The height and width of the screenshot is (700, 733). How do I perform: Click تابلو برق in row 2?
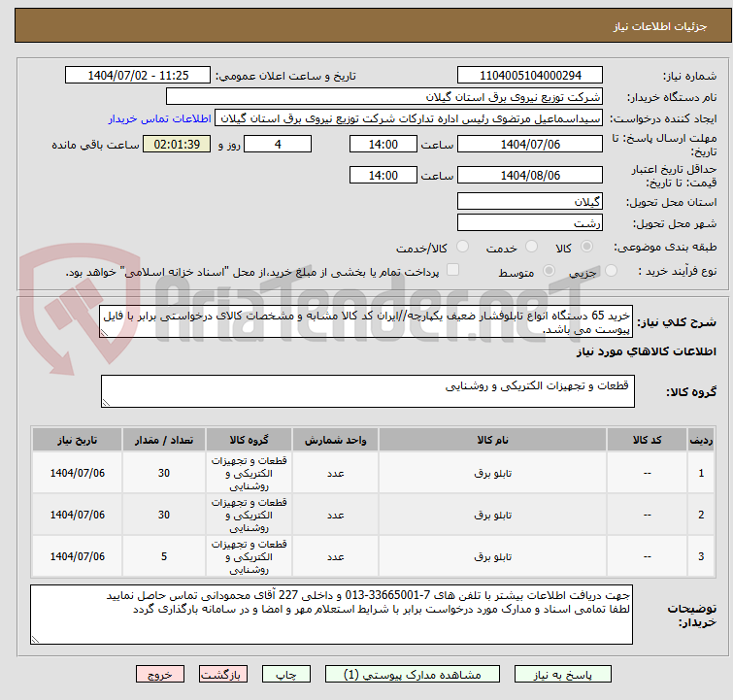[492, 515]
